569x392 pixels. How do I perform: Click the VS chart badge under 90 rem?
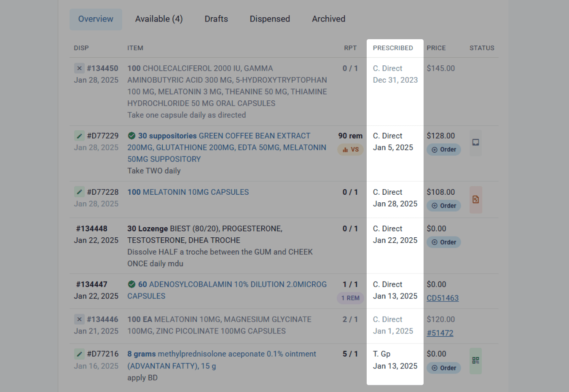pos(350,150)
